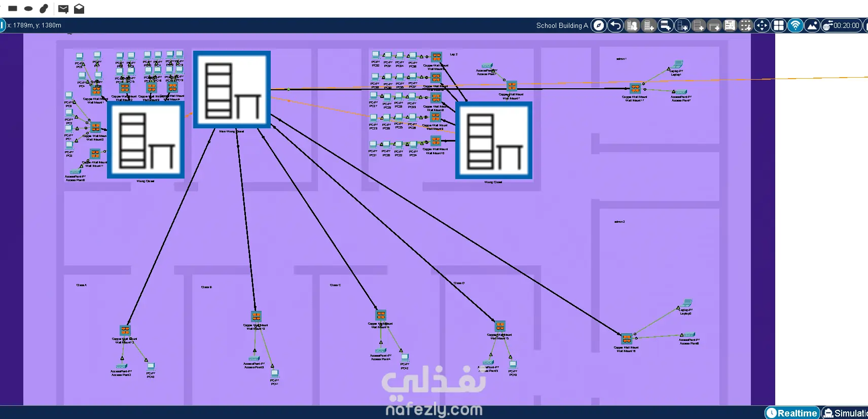The image size is (868, 419).
Task: Create a New Closet from toolbar
Action: 665,25
